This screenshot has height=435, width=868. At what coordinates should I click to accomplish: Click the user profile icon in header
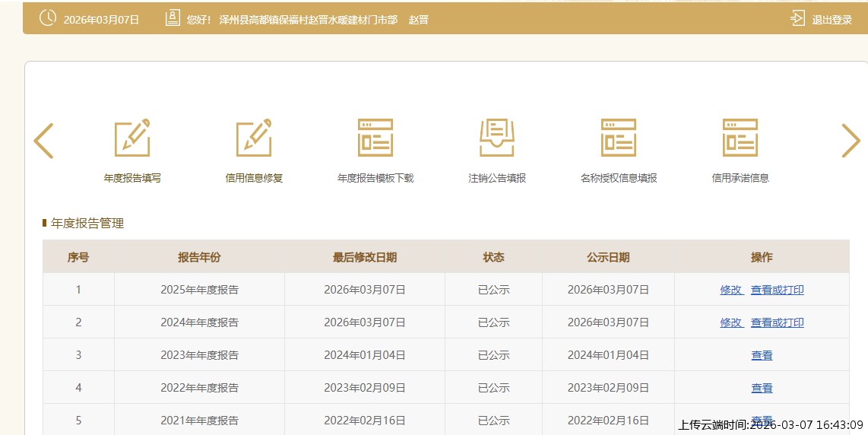tap(173, 18)
